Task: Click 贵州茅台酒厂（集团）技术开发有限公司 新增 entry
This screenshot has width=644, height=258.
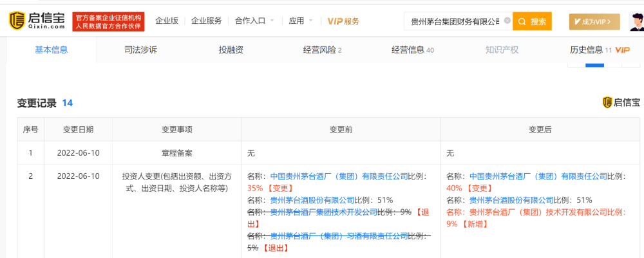Action: 536,218
